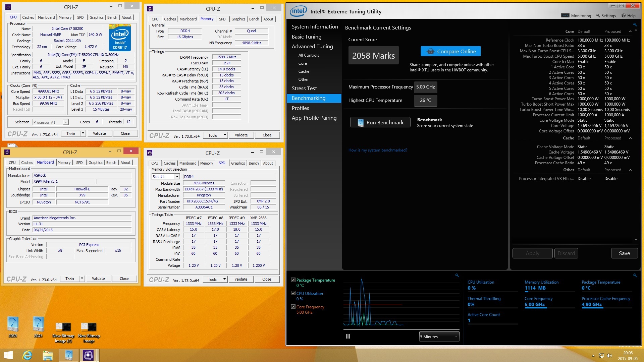Click wrench icon above Package Temperature readout
This screenshot has height=362, width=644.
[x=635, y=275]
